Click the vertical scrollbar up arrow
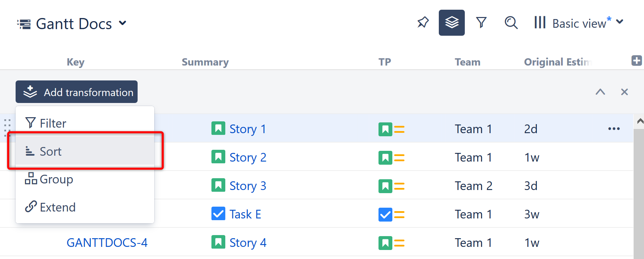 click(640, 121)
